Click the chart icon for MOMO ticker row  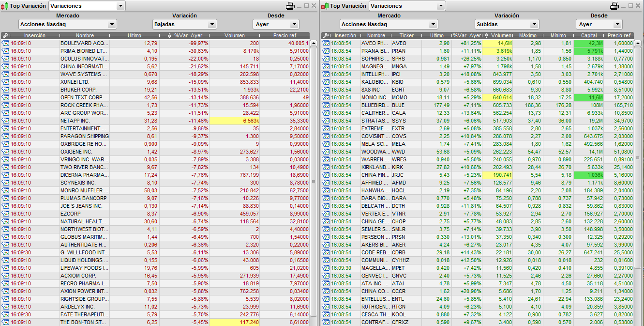pos(326,97)
